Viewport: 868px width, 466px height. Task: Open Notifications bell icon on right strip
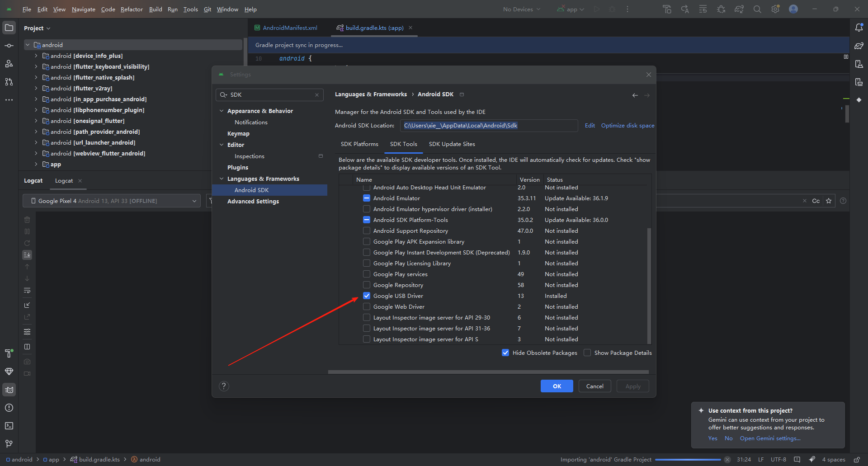(859, 28)
